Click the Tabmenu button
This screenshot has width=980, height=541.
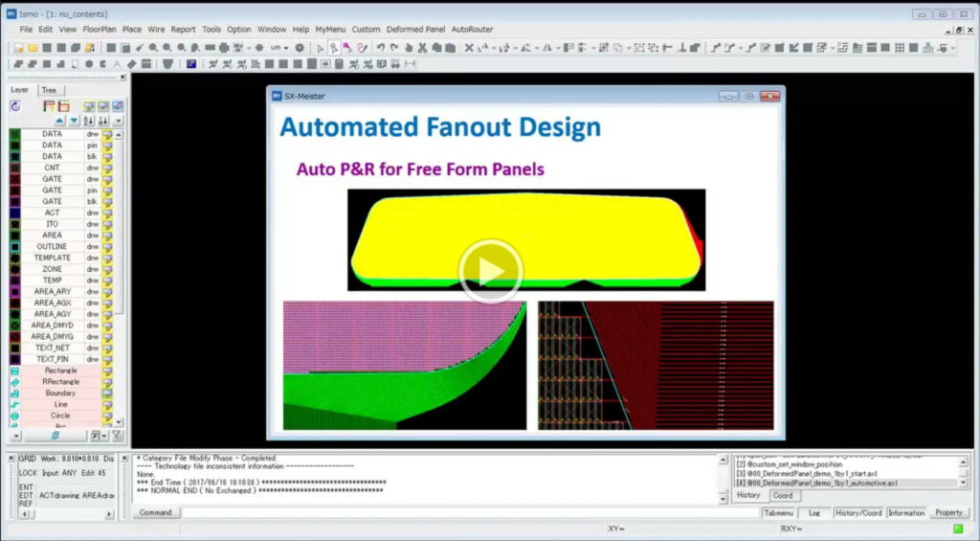(x=778, y=513)
